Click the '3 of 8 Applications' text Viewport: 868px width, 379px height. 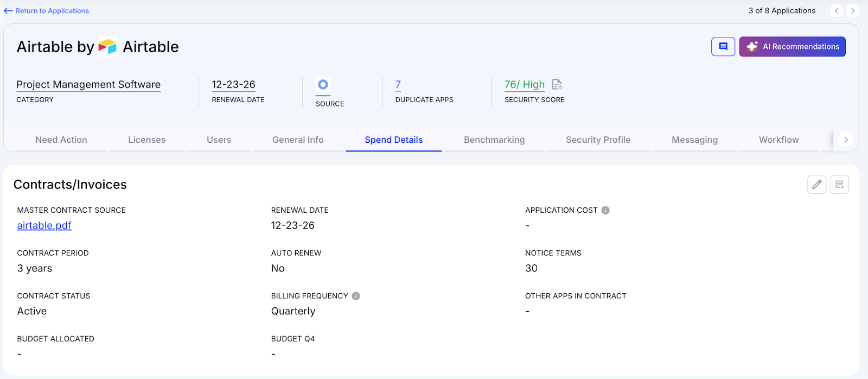(782, 10)
